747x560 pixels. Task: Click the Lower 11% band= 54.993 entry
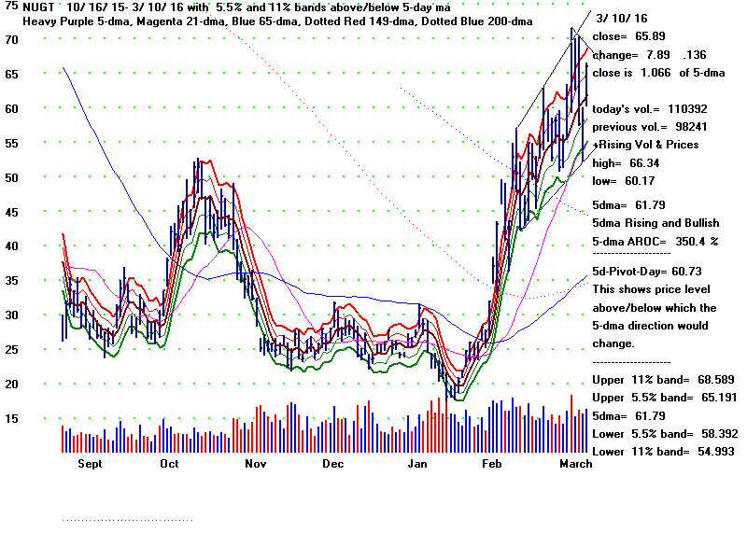tap(663, 451)
